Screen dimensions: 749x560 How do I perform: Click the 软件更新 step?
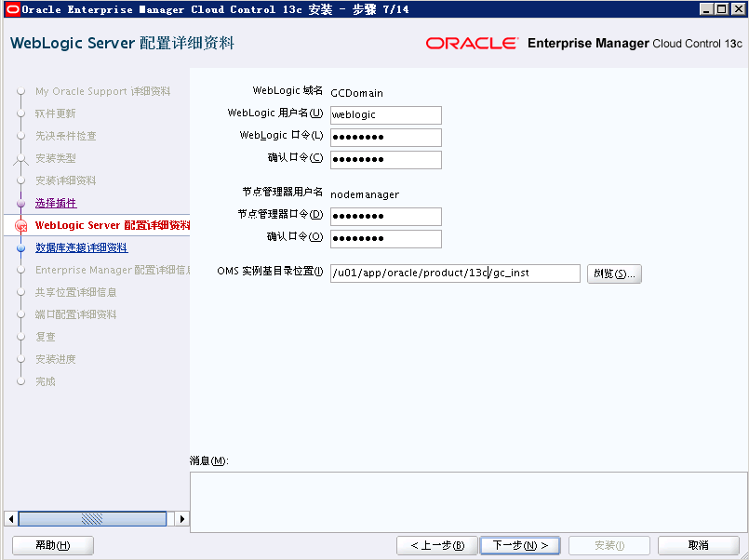click(x=56, y=113)
